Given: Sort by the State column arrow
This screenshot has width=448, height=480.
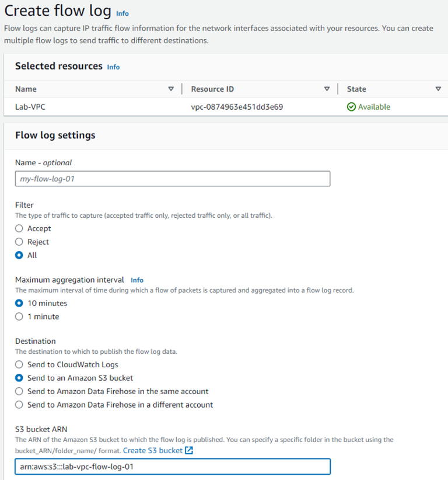Looking at the screenshot, I should coord(438,89).
